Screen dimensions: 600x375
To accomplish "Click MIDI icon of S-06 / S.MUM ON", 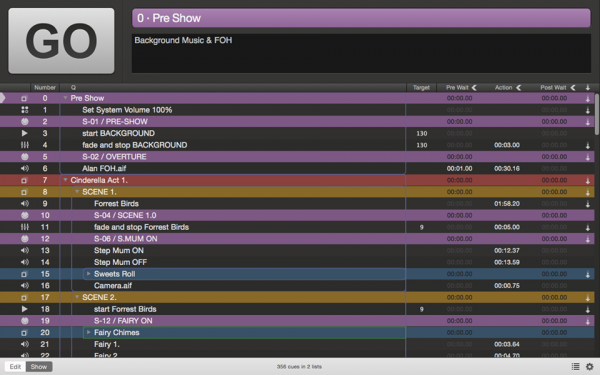I will click(24, 239).
